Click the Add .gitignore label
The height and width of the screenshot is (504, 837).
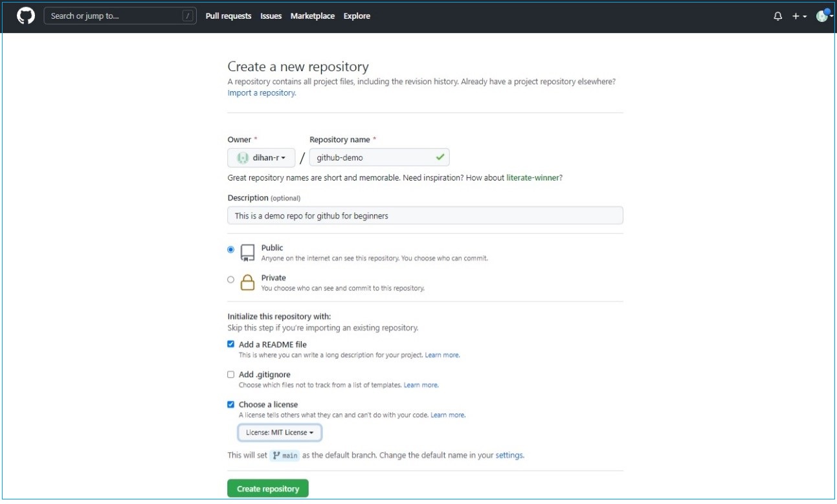tap(265, 375)
